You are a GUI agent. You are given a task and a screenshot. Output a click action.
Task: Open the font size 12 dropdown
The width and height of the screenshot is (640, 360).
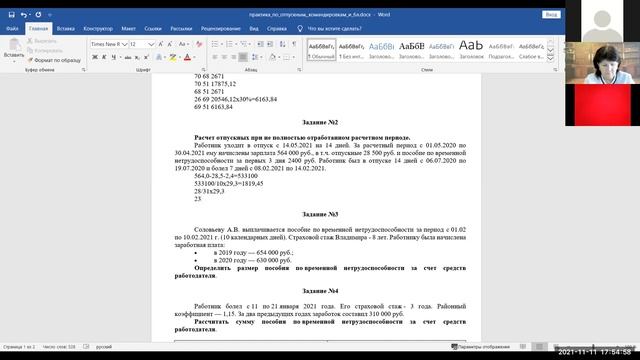[151, 44]
